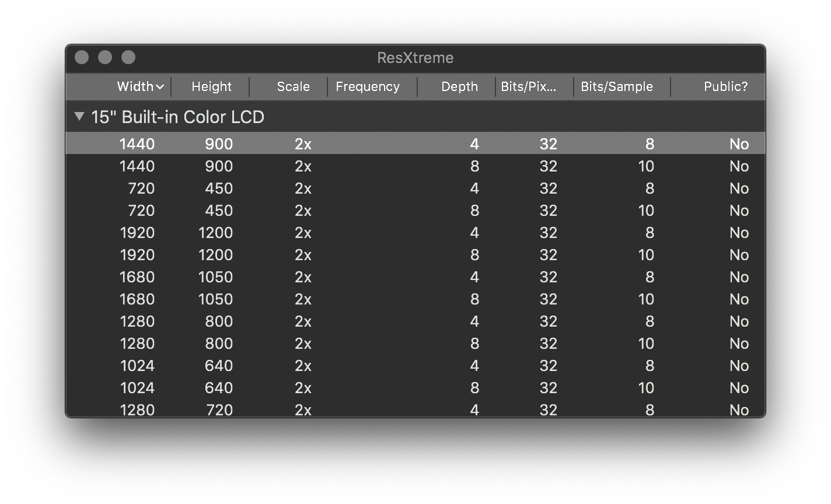The height and width of the screenshot is (504, 831).
Task: Click the Scale column header
Action: pos(293,87)
